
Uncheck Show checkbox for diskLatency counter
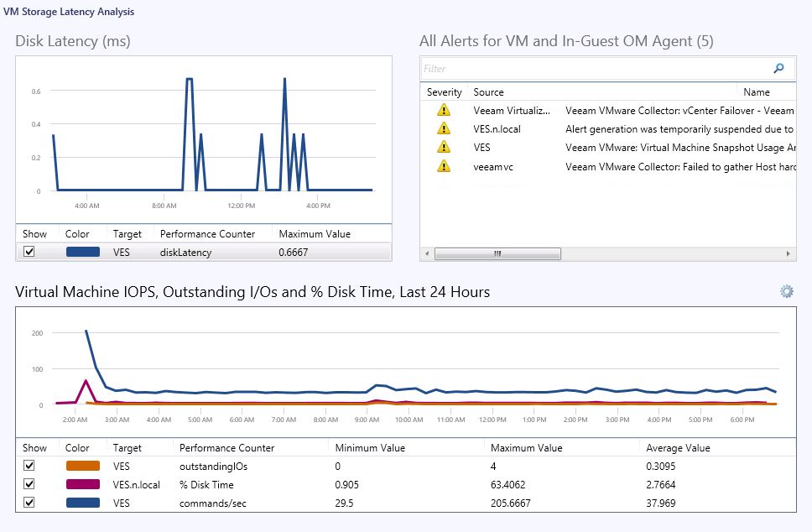point(29,251)
